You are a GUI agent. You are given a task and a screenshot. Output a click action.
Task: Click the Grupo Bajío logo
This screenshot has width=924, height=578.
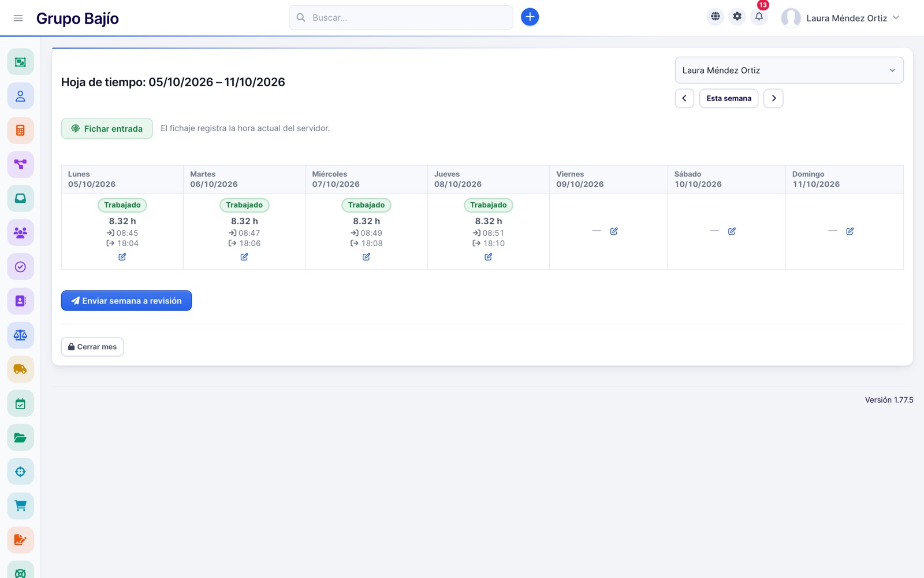pyautogui.click(x=77, y=18)
